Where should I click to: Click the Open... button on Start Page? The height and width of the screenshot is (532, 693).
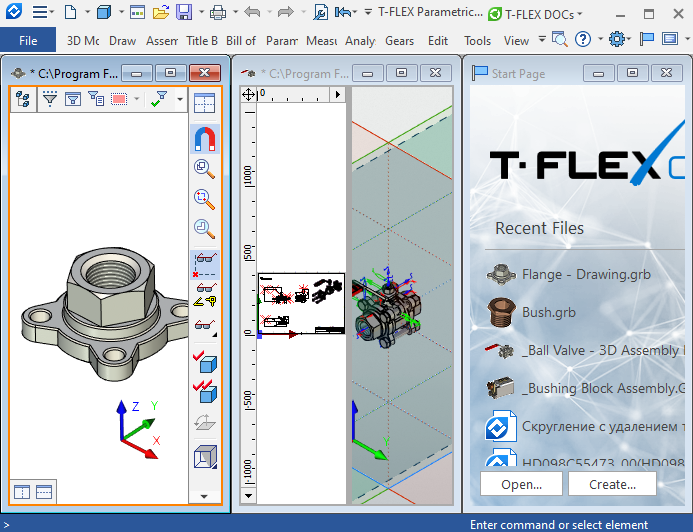coord(521,484)
